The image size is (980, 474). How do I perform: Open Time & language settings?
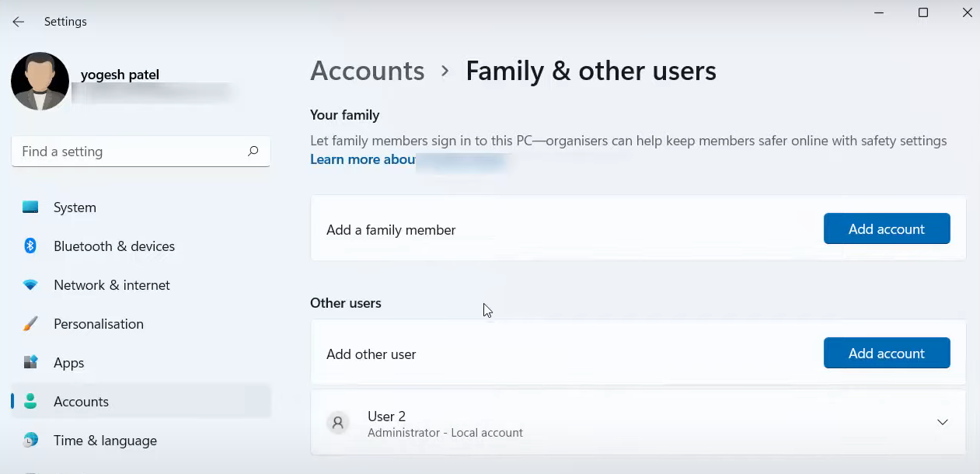point(105,441)
